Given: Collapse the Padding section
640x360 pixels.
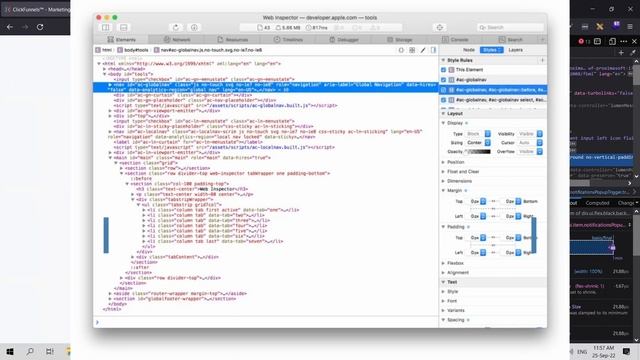Looking at the screenshot, I should click(444, 227).
